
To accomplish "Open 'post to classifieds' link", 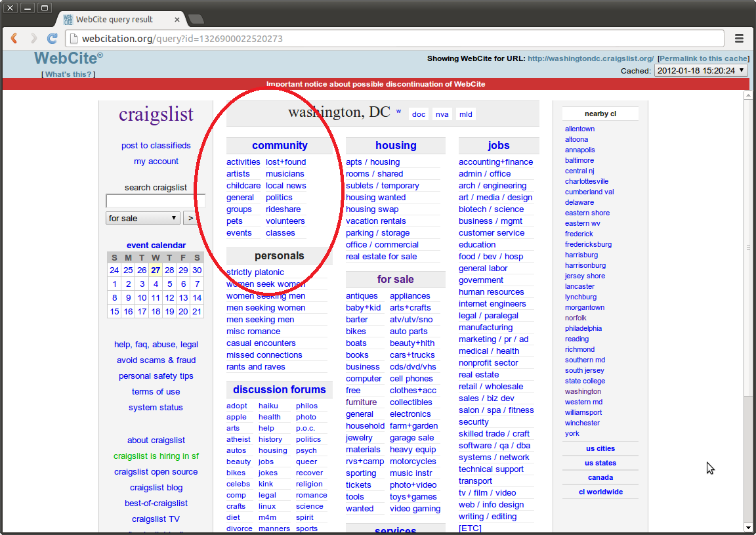I will click(156, 145).
